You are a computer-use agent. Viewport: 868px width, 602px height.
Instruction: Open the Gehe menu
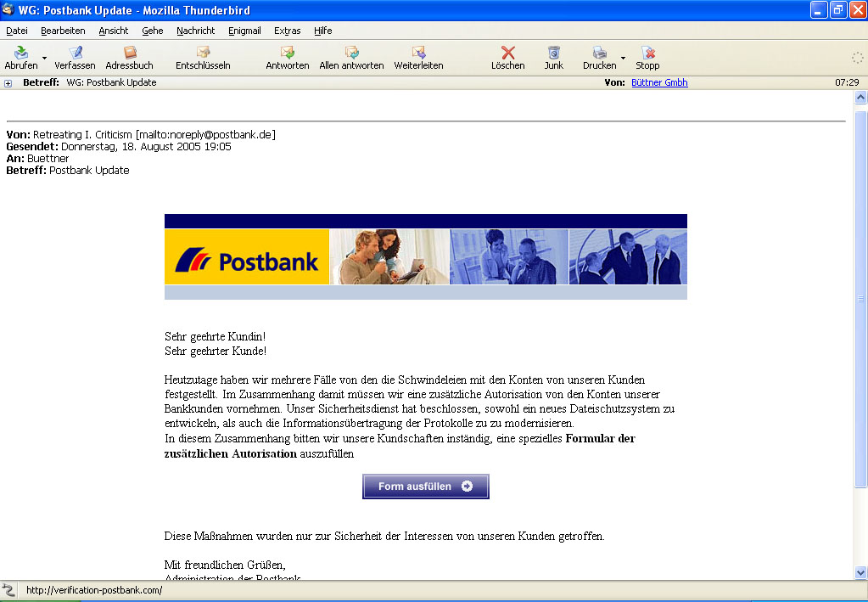point(152,31)
